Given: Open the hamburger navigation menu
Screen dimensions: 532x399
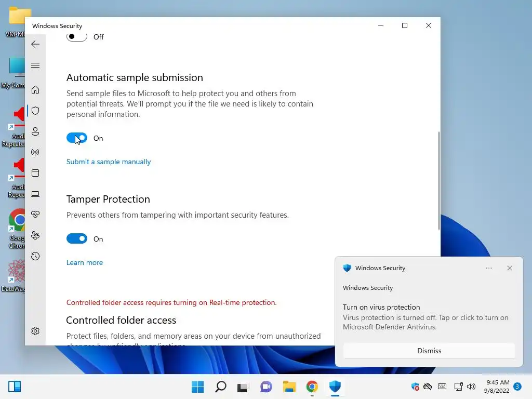Looking at the screenshot, I should [35, 65].
